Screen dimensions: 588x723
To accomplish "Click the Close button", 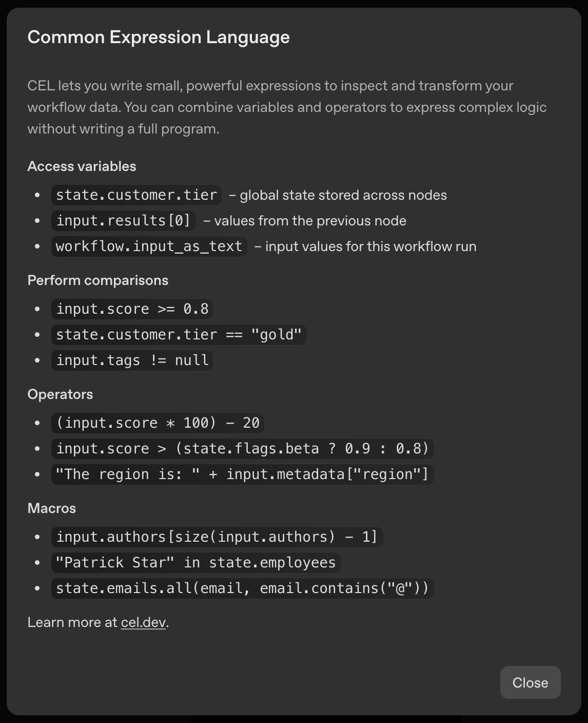I will point(530,682).
